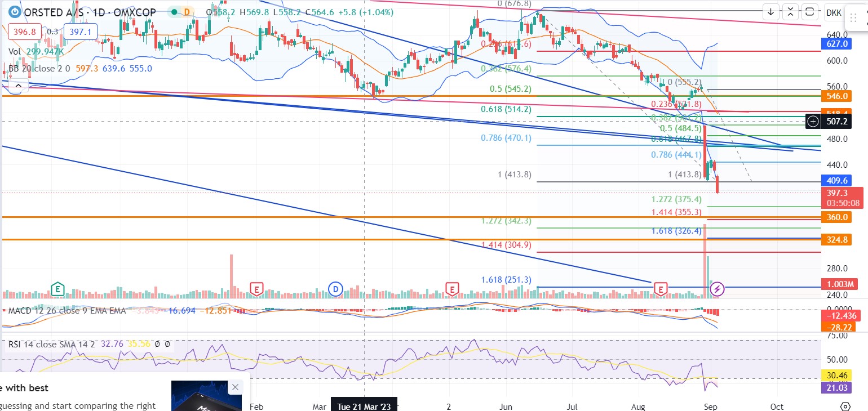
Task: Click the orange 546.0 price axis label
Action: [837, 96]
